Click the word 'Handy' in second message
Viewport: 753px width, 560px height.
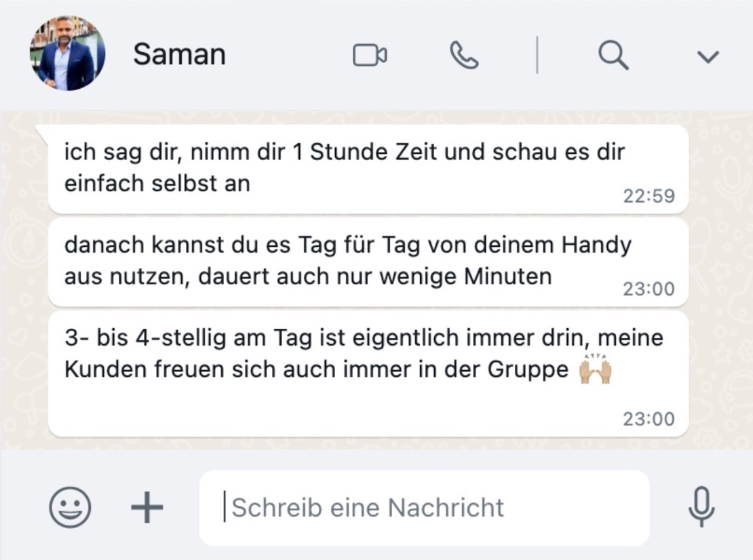tap(596, 245)
